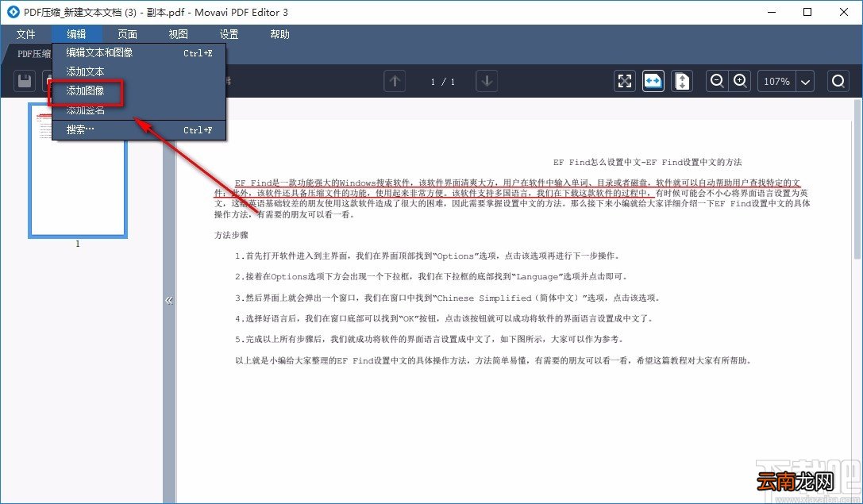Screen dimensions: 863x504
Task: Click the page number field 1 / 1
Action: pyautogui.click(x=442, y=82)
